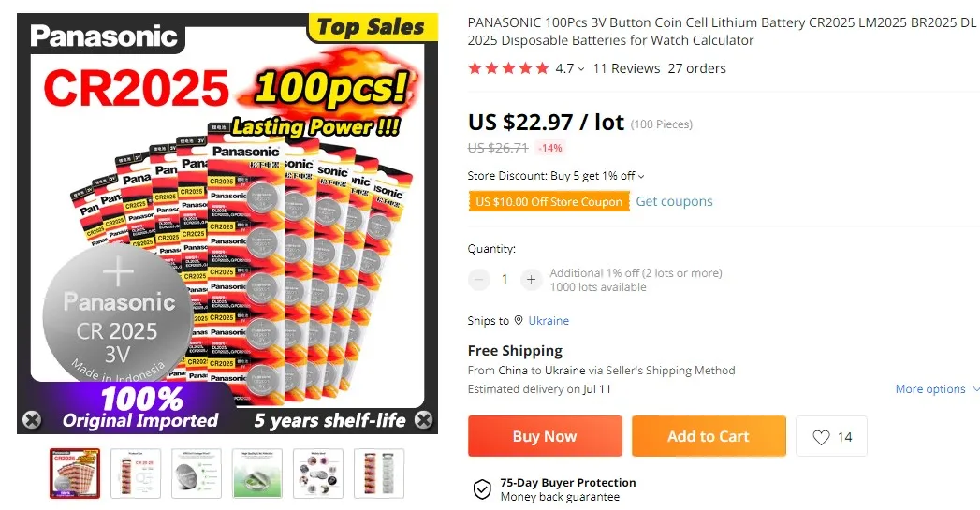
Task: Select the last battery strip thumbnail
Action: (379, 474)
